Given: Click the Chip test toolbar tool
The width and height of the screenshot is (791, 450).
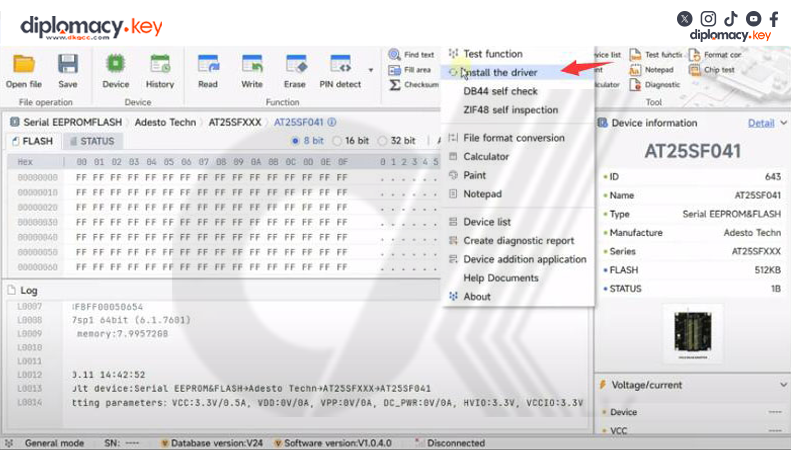Looking at the screenshot, I should (x=712, y=70).
